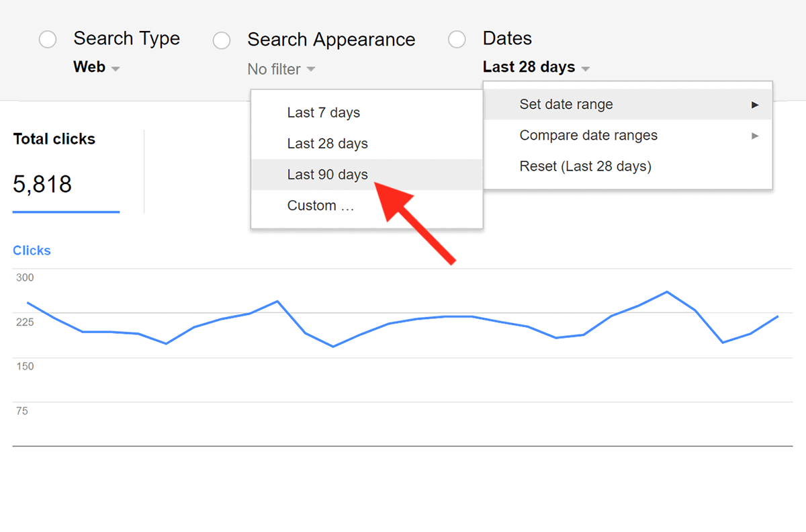Open the Compare date ranges submenu
806x532 pixels.
coord(628,136)
